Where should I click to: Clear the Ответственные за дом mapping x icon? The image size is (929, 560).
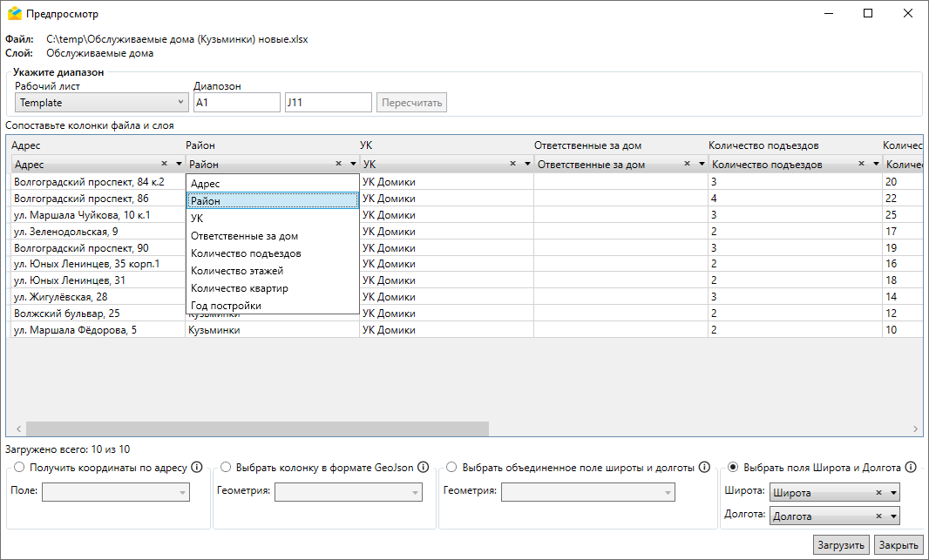tap(687, 164)
